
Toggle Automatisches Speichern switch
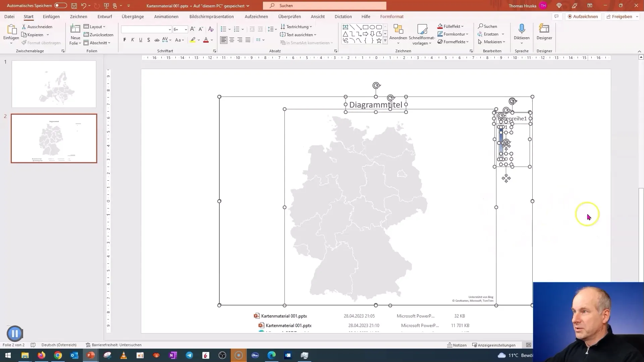[x=60, y=6]
